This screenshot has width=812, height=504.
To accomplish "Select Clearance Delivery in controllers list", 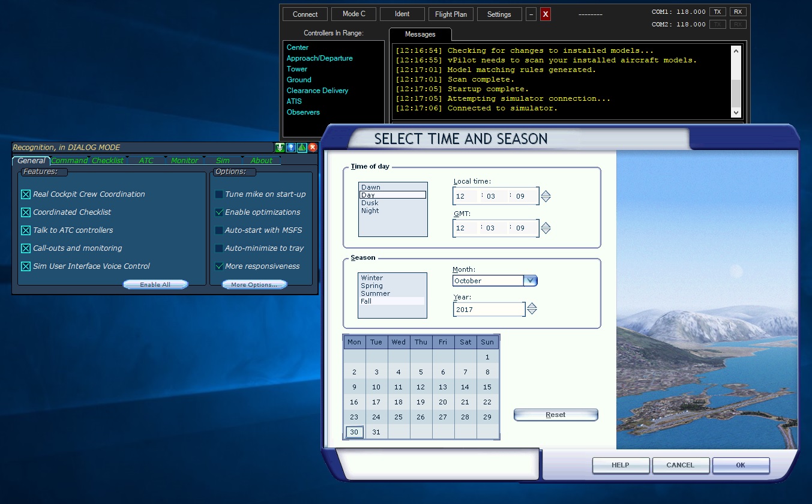I will tap(317, 91).
